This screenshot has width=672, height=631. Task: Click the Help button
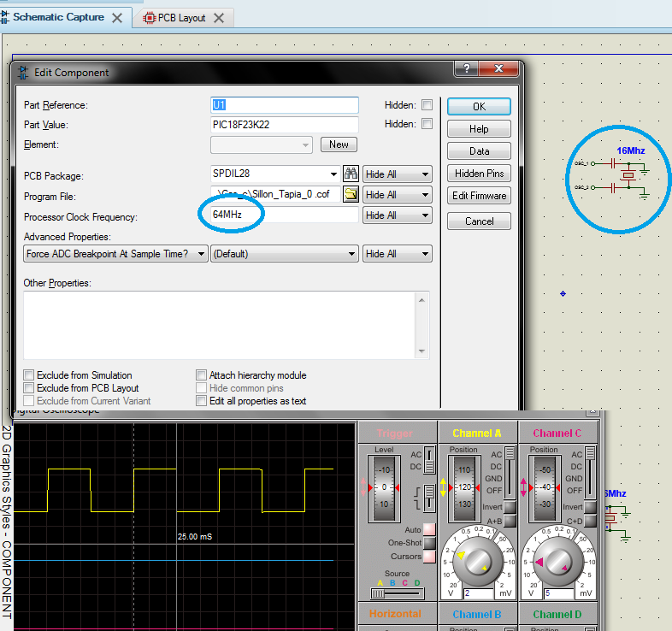click(x=479, y=128)
